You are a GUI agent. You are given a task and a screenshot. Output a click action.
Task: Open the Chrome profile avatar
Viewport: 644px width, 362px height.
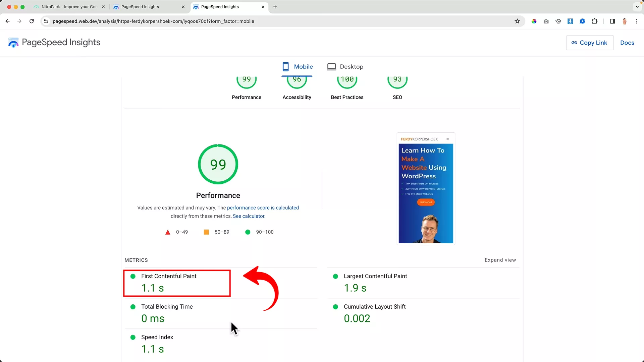coord(625,21)
